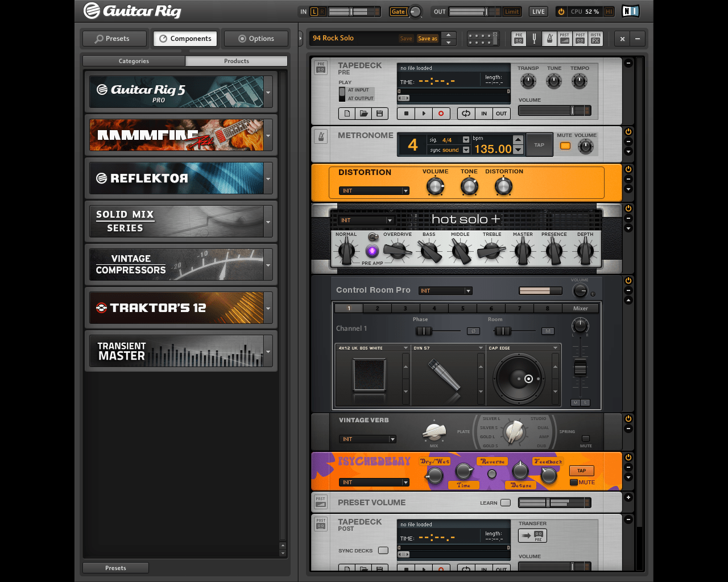The width and height of the screenshot is (728, 582).
Task: Toggle the Metronome icon in rack toolbar
Action: click(x=549, y=39)
